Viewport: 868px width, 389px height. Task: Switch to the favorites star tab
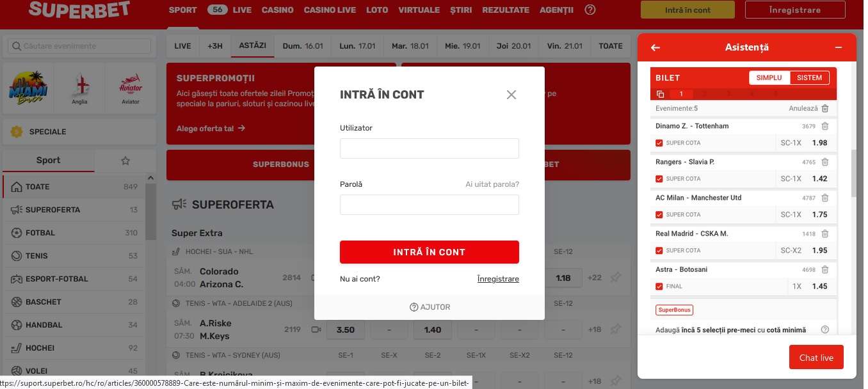[125, 161]
